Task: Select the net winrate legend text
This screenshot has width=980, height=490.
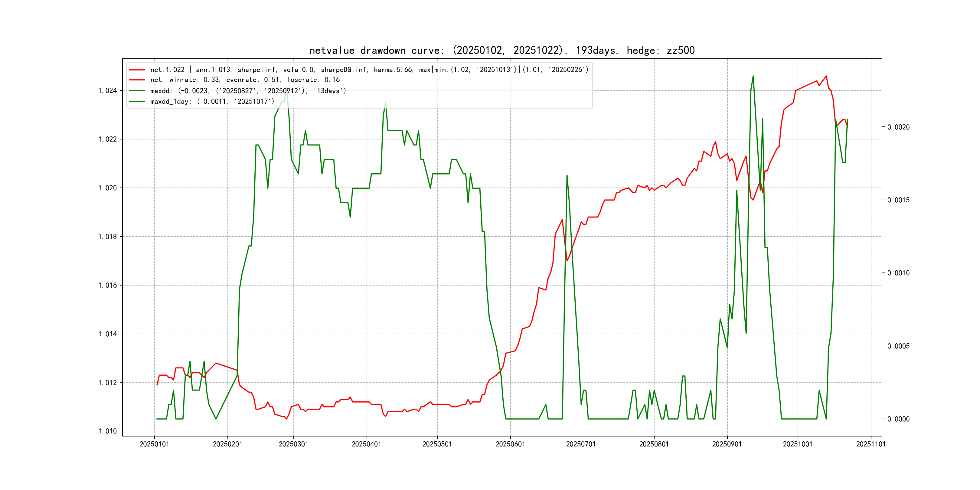Action: point(245,80)
